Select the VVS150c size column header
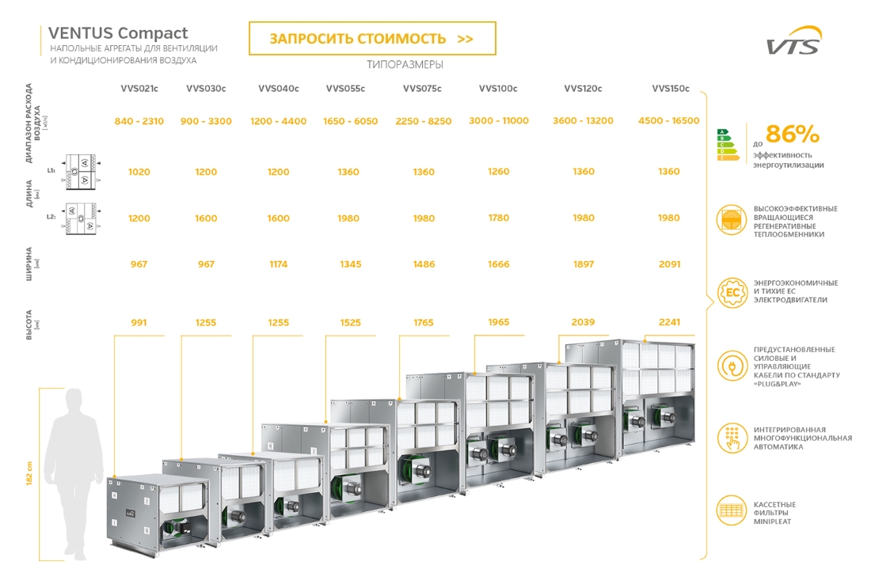 670,89
